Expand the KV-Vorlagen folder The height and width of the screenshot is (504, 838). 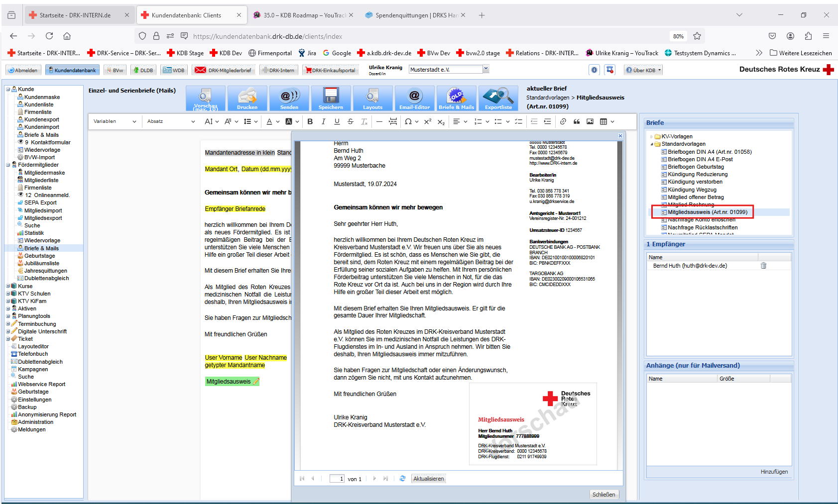click(x=652, y=136)
